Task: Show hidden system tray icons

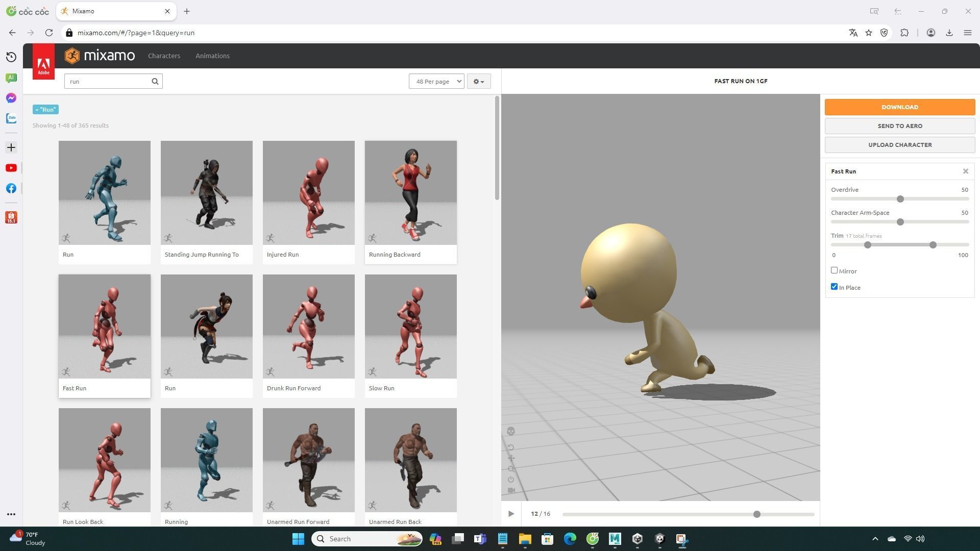Action: 875,539
